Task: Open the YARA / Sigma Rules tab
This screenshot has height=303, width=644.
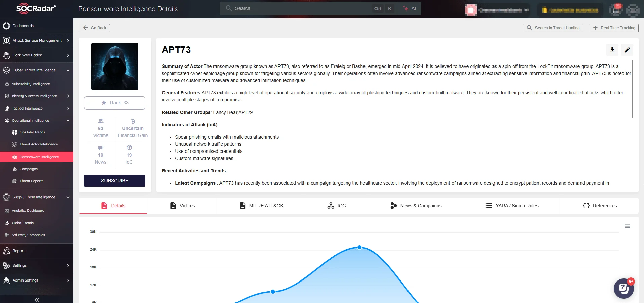Action: point(512,206)
